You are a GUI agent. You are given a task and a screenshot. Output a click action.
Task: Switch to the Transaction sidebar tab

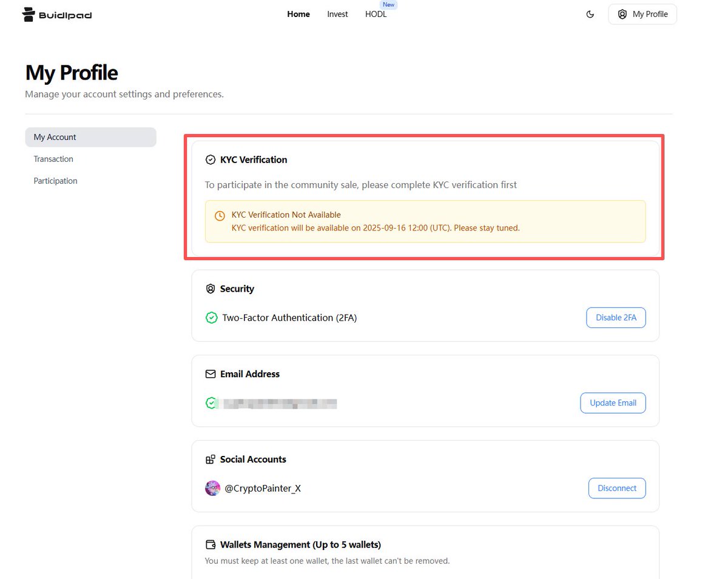[53, 159]
